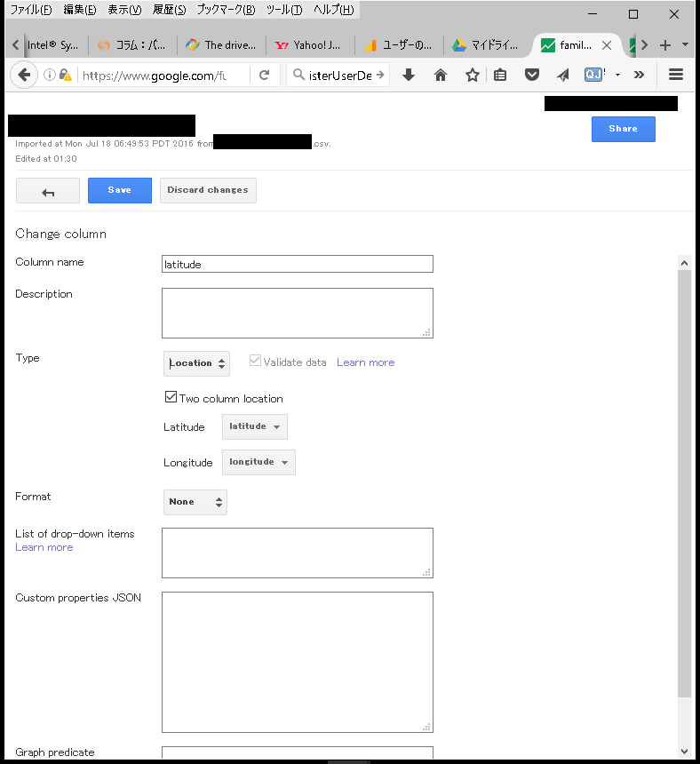Show more toolbar items with double chevron

[x=639, y=75]
